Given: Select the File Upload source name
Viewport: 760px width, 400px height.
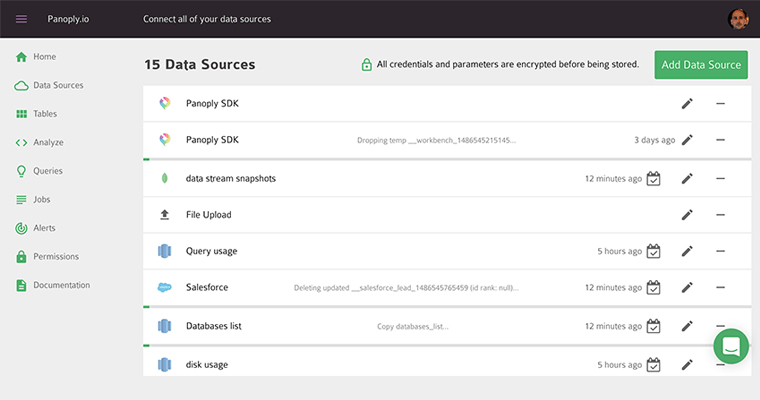Looking at the screenshot, I should pyautogui.click(x=208, y=215).
